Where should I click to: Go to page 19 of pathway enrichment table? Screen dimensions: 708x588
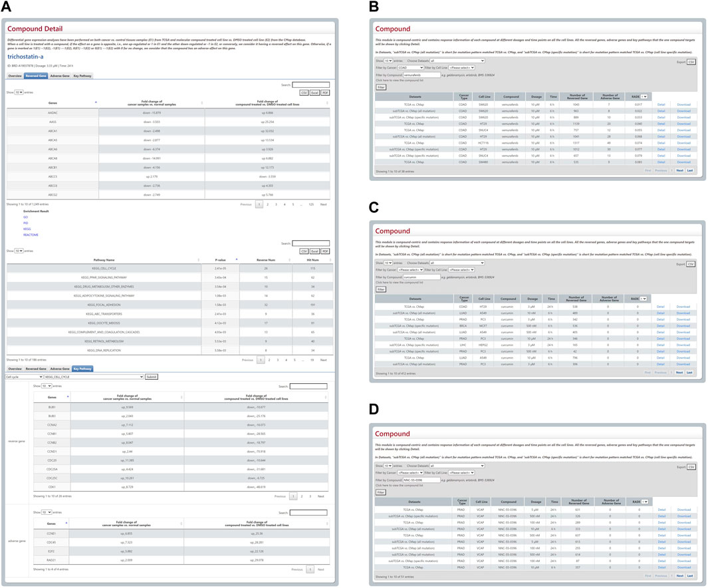pos(312,360)
